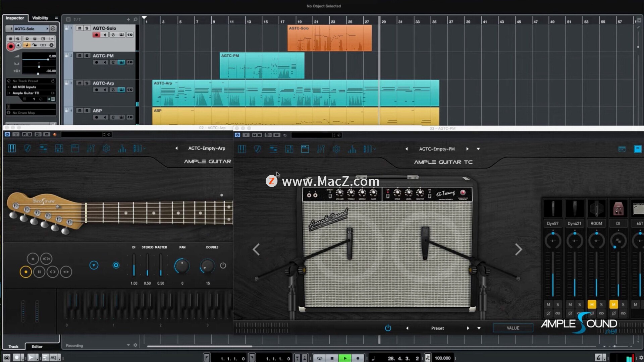Switch to the Visibility tab
The image size is (644, 362).
click(x=40, y=18)
